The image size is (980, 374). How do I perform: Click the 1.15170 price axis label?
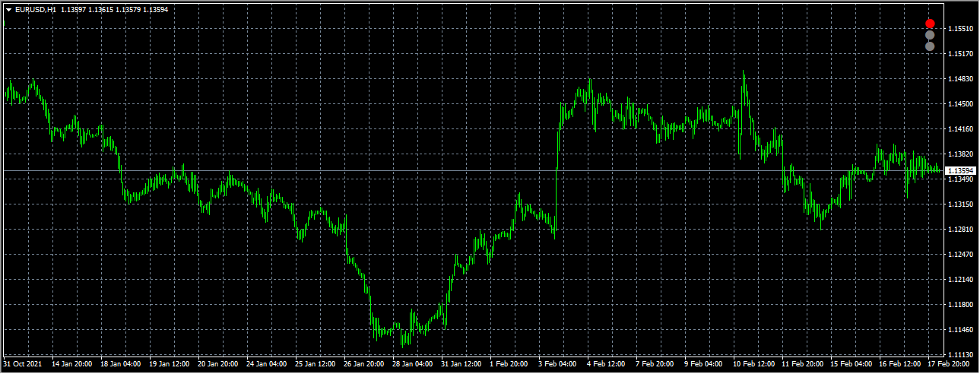pyautogui.click(x=959, y=54)
